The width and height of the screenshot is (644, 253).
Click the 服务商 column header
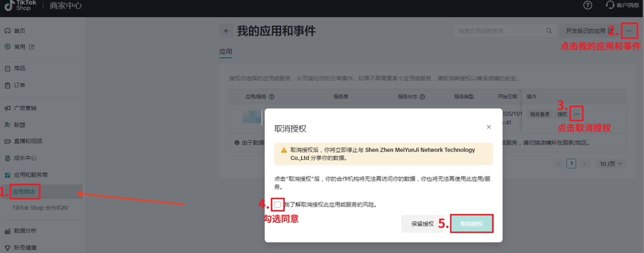[341, 97]
